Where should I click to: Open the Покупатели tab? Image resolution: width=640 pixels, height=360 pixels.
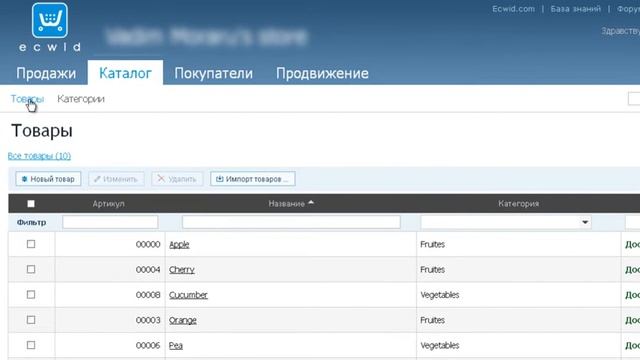pyautogui.click(x=213, y=73)
